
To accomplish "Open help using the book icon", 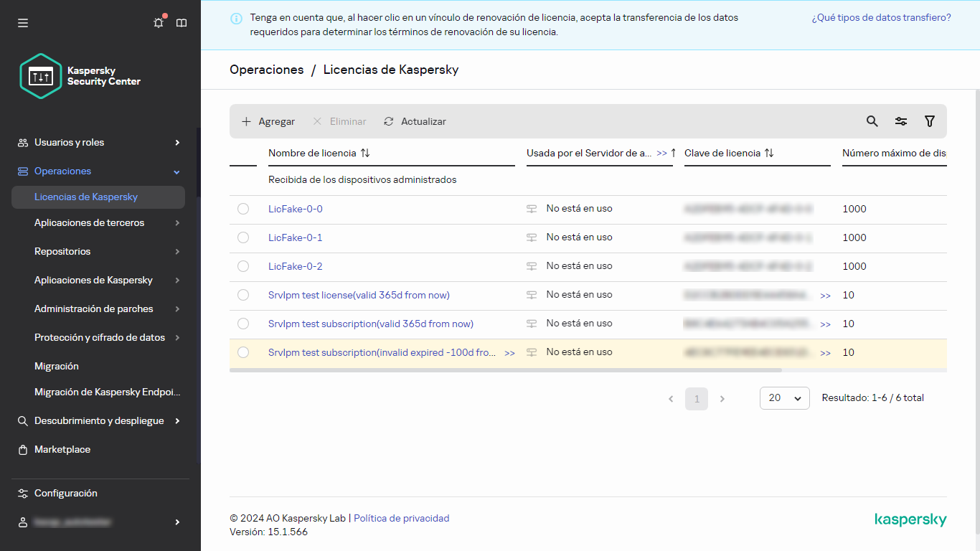I will (182, 22).
